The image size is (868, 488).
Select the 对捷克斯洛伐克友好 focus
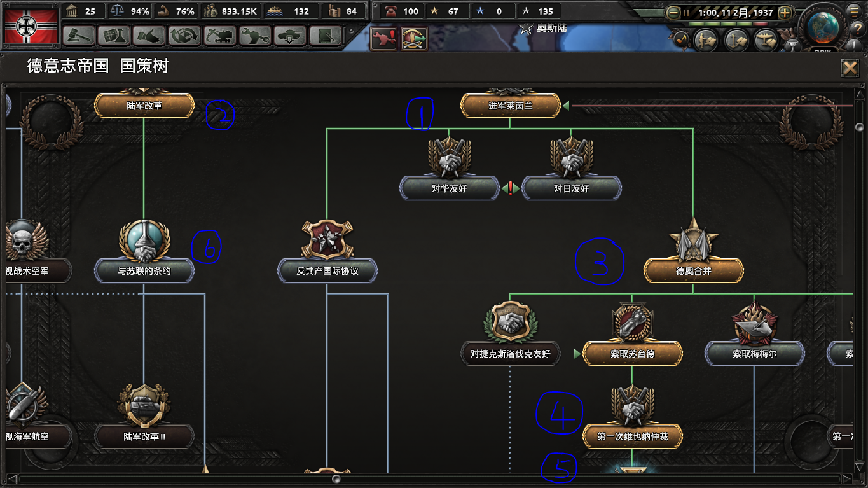tap(511, 353)
